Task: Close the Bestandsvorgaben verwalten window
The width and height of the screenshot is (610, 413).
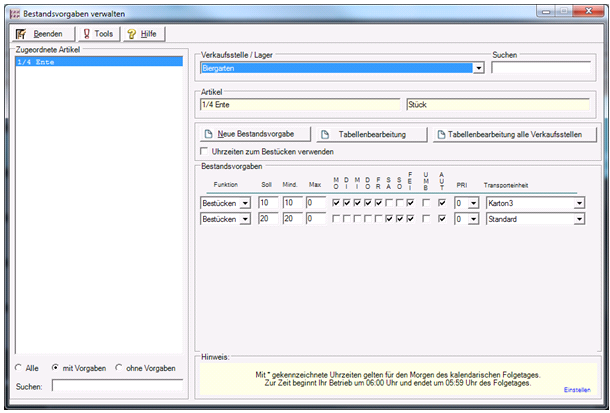Action: coord(588,11)
